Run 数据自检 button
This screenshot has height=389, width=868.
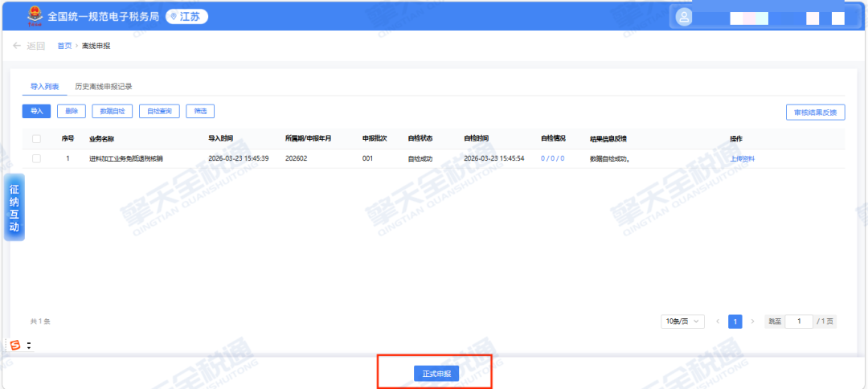point(113,111)
